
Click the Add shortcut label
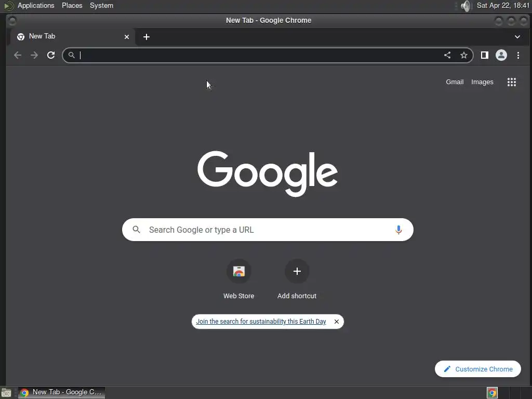tap(297, 296)
